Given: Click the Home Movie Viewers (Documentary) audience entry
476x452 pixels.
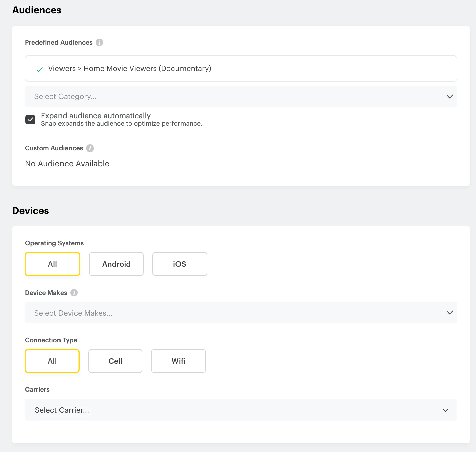Looking at the screenshot, I should pyautogui.click(x=130, y=69).
